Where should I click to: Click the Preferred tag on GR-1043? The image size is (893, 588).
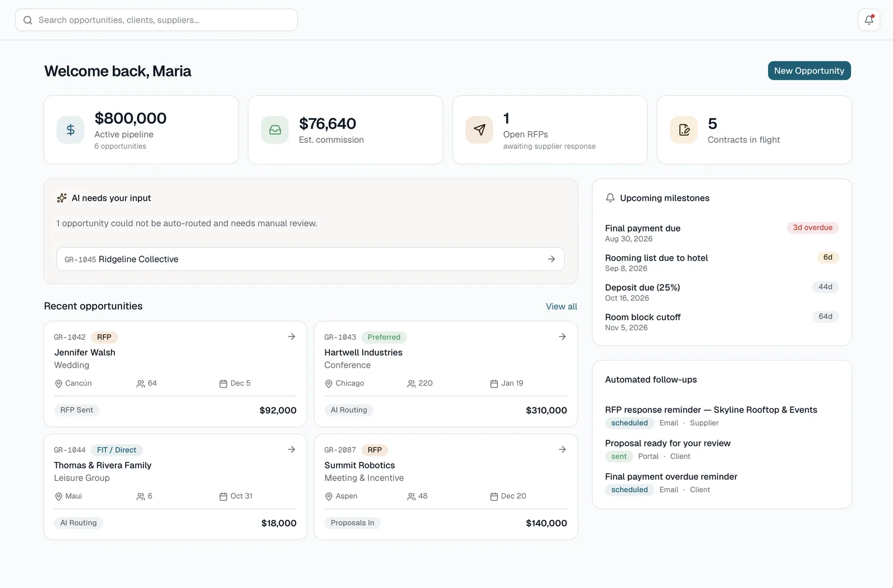pyautogui.click(x=384, y=338)
